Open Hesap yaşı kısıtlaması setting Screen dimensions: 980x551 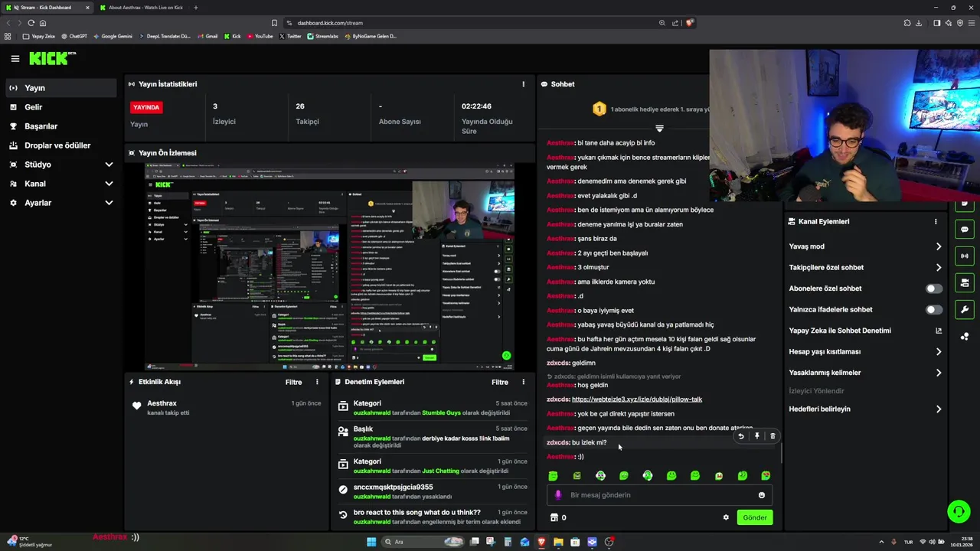coord(865,351)
